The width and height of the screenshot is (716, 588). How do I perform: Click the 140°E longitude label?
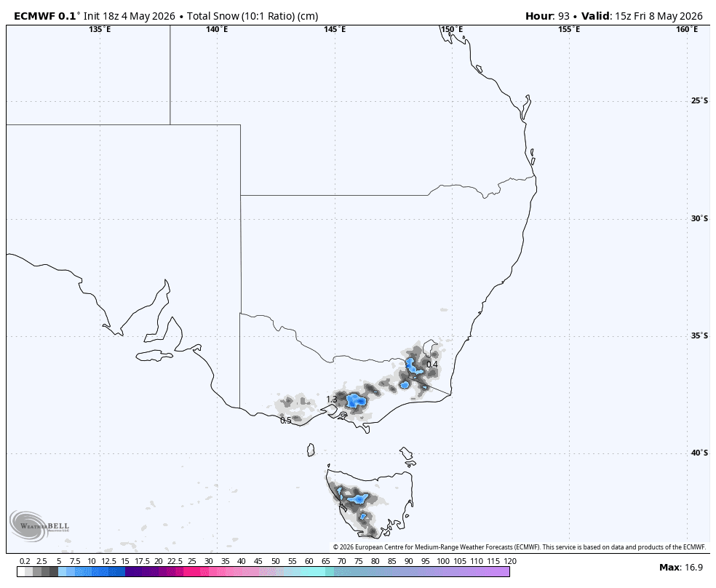(x=217, y=30)
